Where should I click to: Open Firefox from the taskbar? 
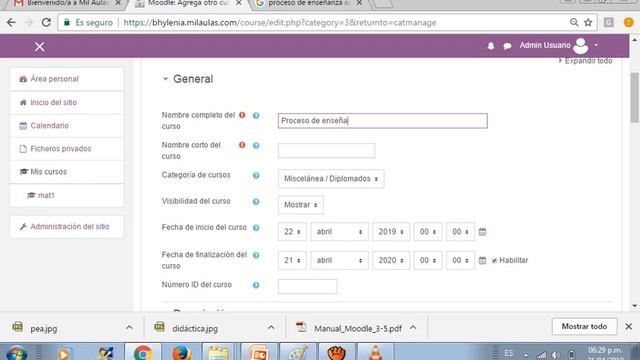tap(181, 352)
